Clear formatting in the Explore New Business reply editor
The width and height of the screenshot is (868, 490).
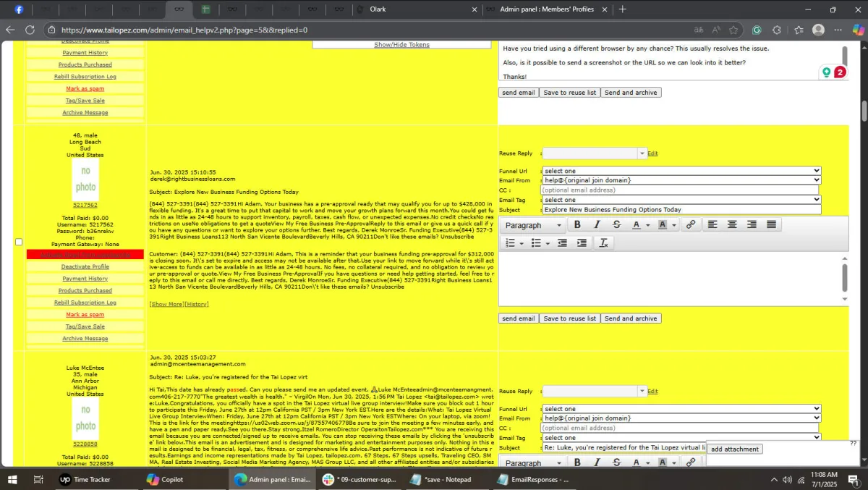point(603,243)
